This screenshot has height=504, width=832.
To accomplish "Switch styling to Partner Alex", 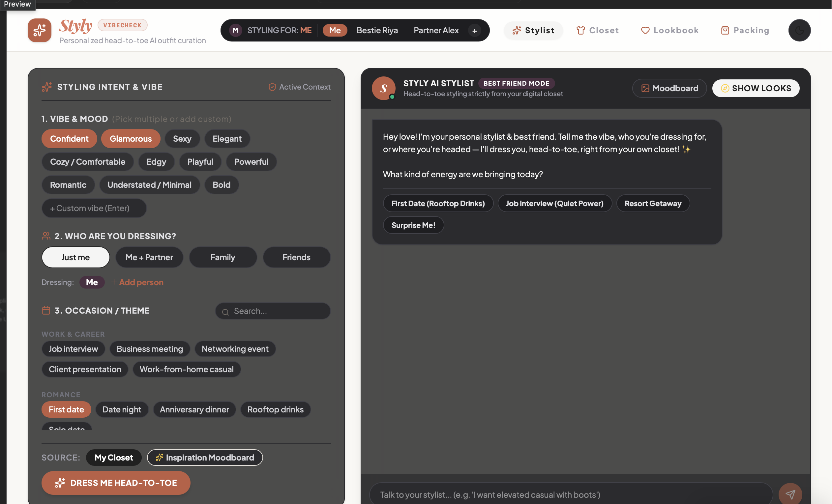I will (x=436, y=30).
